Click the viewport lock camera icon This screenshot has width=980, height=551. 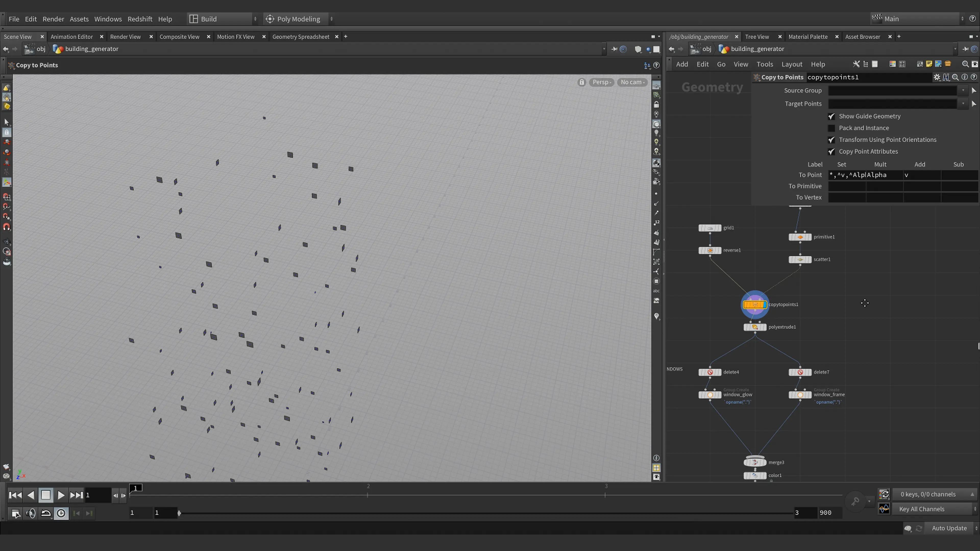point(582,82)
